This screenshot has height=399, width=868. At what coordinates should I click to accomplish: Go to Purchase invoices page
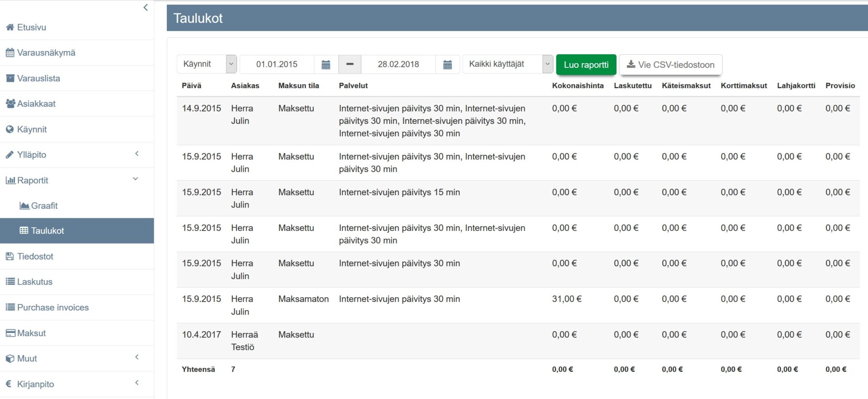click(52, 308)
